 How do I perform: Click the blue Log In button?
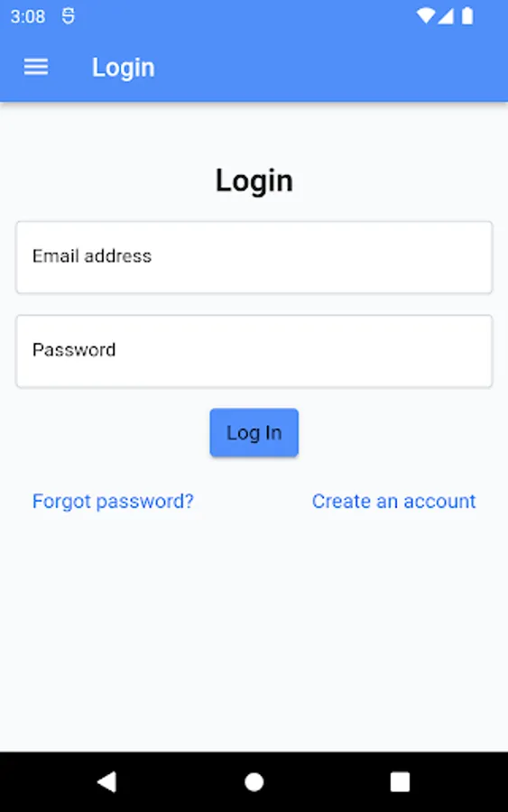[254, 432]
